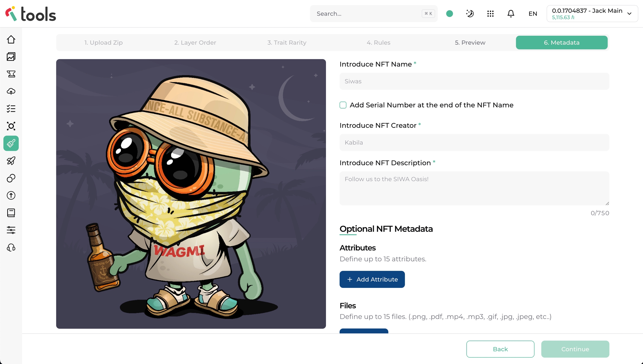Click the Add Attribute button

pyautogui.click(x=372, y=279)
